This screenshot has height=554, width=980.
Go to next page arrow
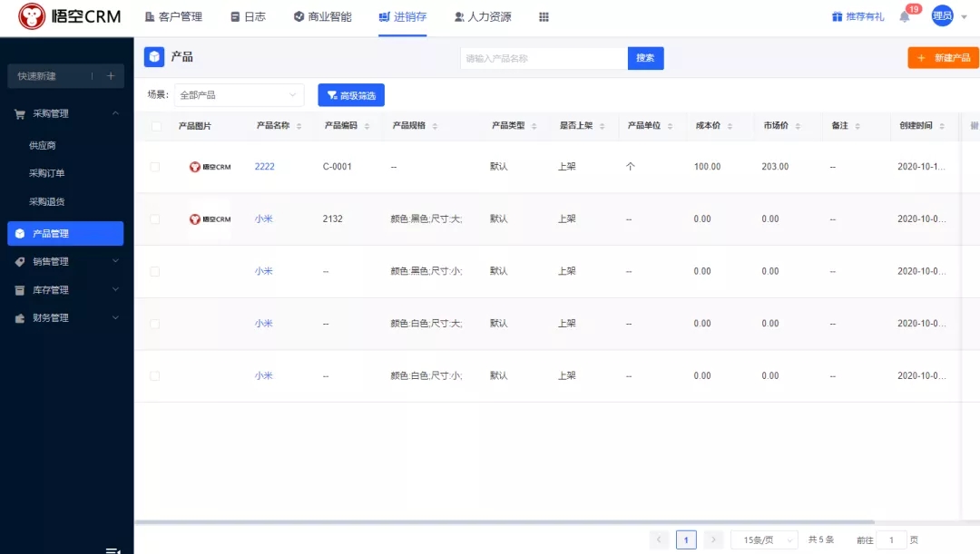[713, 539]
